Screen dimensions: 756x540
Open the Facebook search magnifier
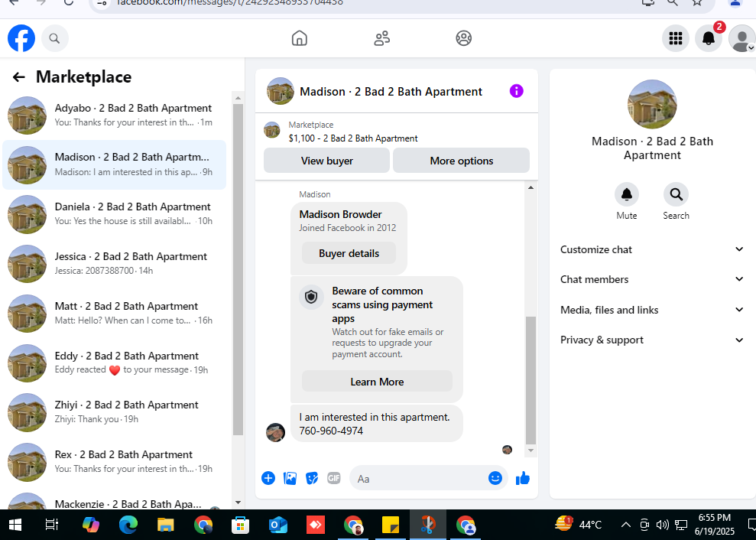54,38
